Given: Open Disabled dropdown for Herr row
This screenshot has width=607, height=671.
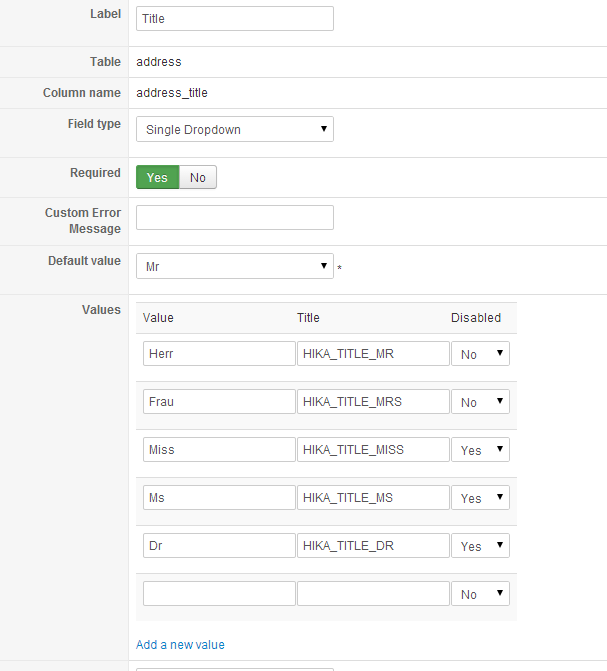Looking at the screenshot, I should click(x=480, y=354).
